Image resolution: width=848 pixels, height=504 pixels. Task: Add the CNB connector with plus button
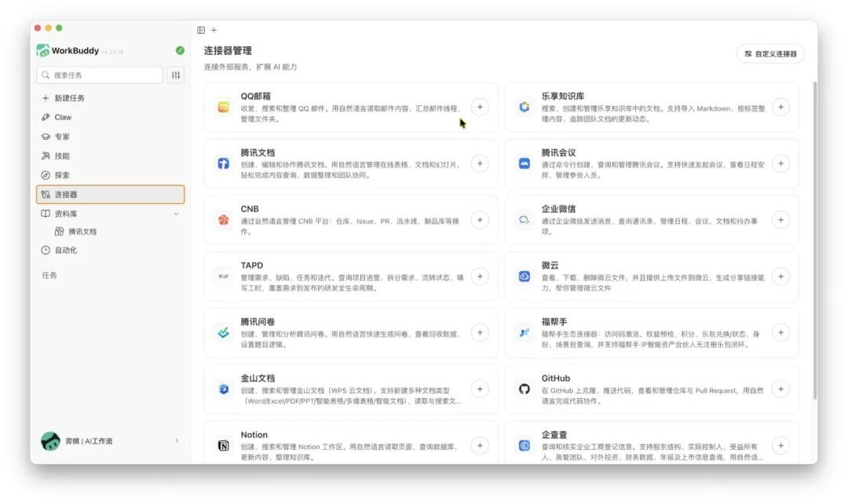pyautogui.click(x=480, y=220)
